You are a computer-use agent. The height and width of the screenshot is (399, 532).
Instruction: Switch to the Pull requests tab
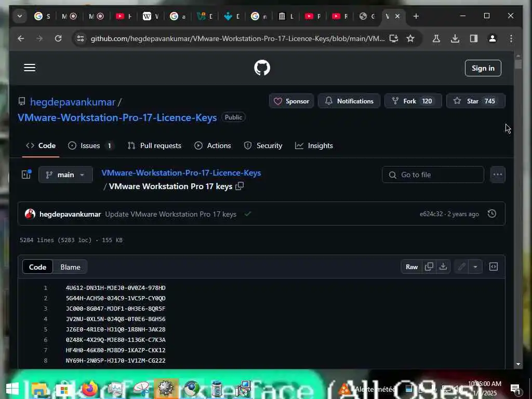pyautogui.click(x=154, y=145)
